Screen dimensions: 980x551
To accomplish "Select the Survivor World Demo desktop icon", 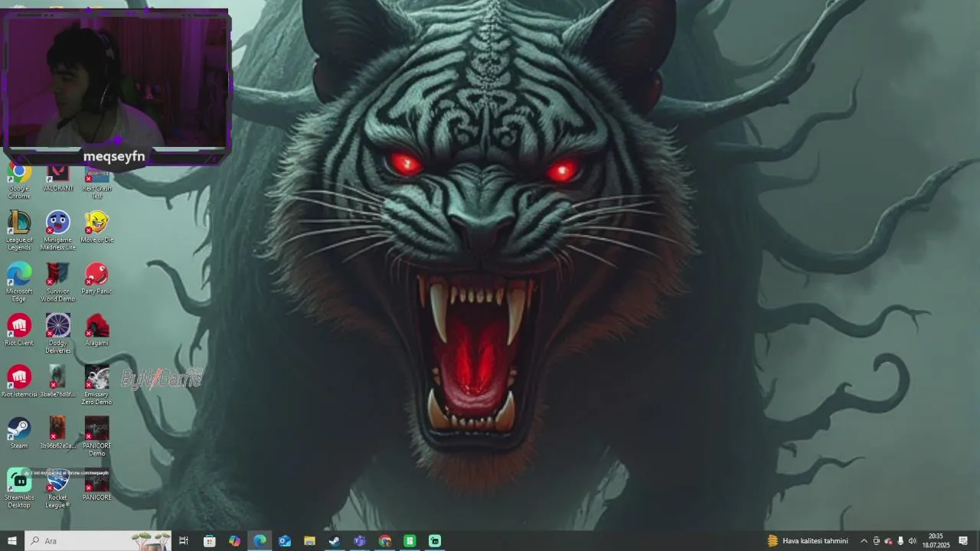I will (x=58, y=282).
